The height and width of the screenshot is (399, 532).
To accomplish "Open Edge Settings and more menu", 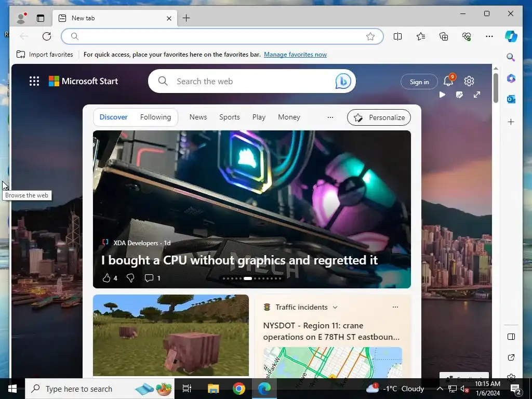I will point(489,36).
